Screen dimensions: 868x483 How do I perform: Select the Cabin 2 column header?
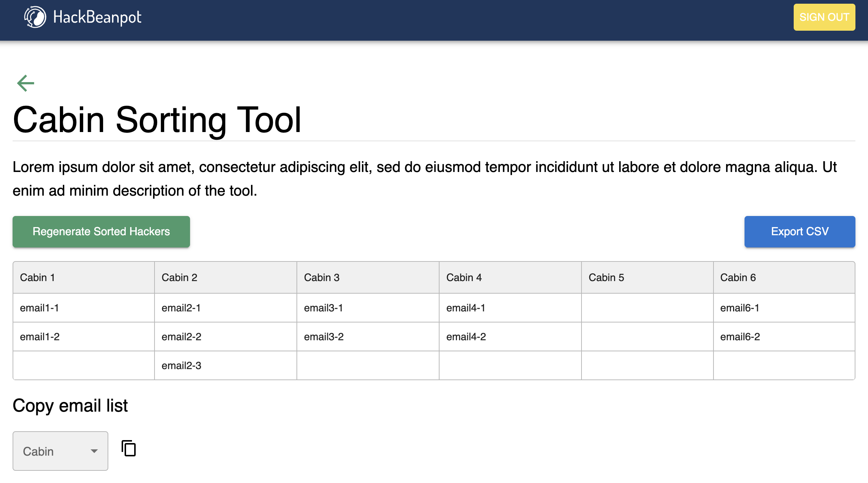pos(179,277)
